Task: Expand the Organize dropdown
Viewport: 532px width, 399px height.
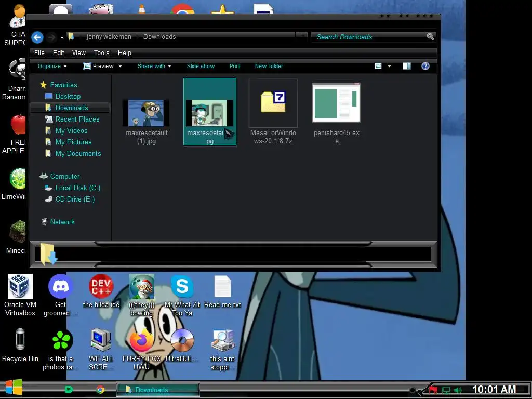Action: point(52,66)
